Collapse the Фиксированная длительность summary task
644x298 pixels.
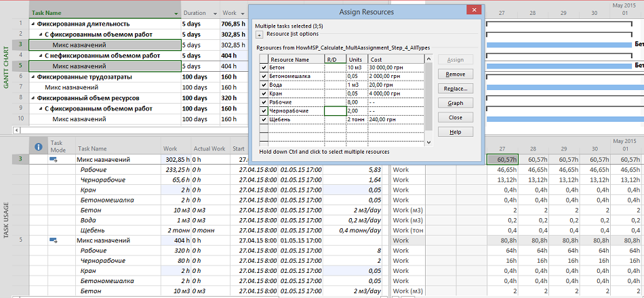[x=33, y=24]
